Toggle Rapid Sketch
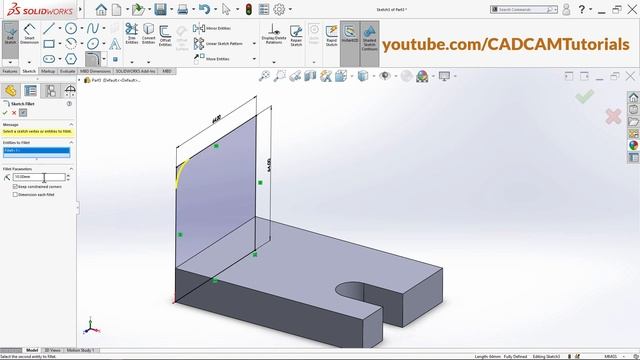The width and height of the screenshot is (640, 360). 331,35
